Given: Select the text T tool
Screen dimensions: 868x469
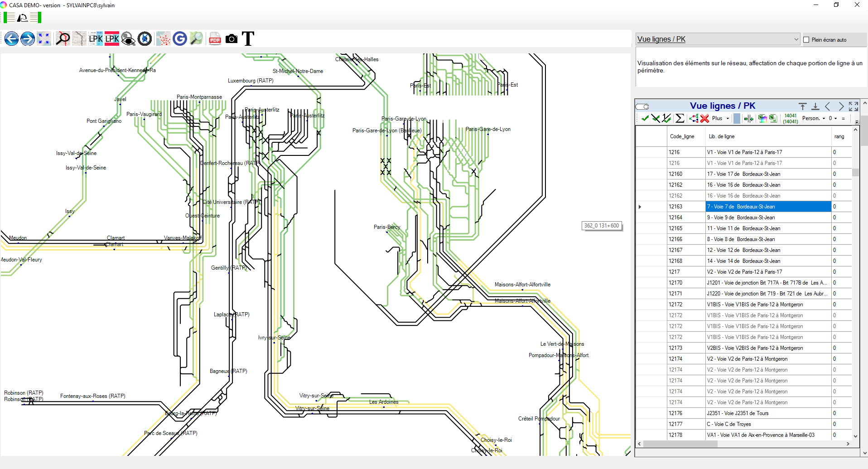Looking at the screenshot, I should (248, 39).
